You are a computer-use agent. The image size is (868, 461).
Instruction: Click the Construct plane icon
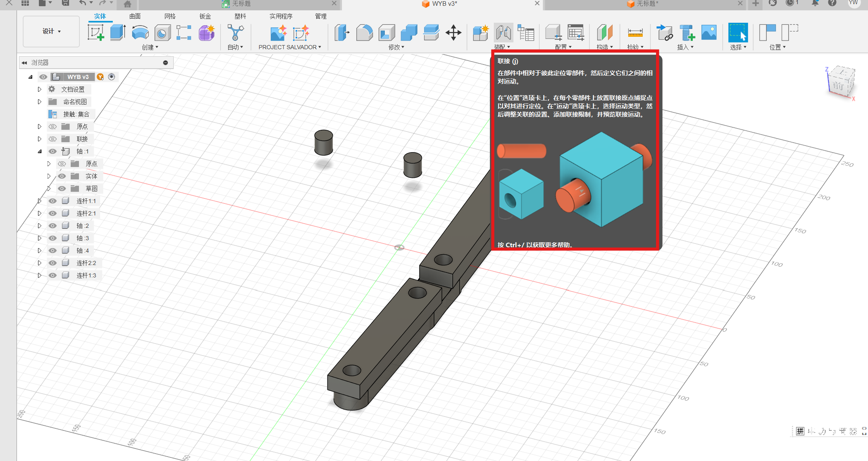tap(604, 33)
